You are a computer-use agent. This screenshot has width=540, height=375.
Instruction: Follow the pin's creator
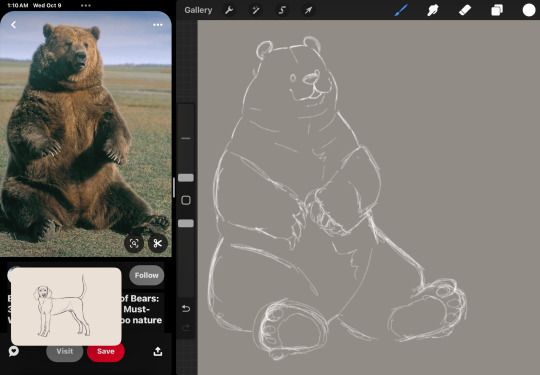pyautogui.click(x=147, y=275)
